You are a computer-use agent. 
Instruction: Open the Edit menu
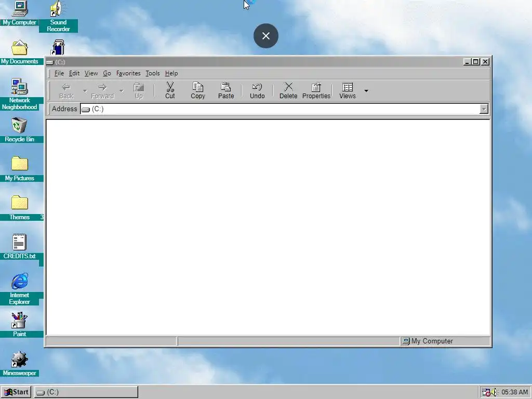(x=74, y=73)
